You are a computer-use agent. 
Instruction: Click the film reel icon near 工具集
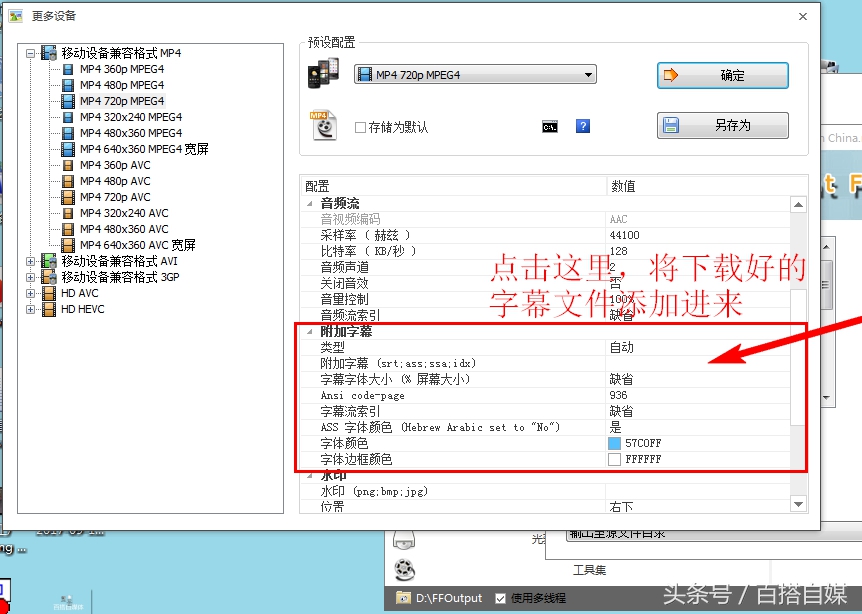[403, 570]
